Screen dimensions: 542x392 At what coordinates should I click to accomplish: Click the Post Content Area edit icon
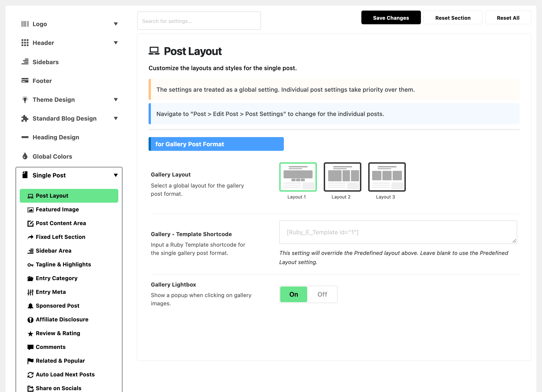click(30, 224)
